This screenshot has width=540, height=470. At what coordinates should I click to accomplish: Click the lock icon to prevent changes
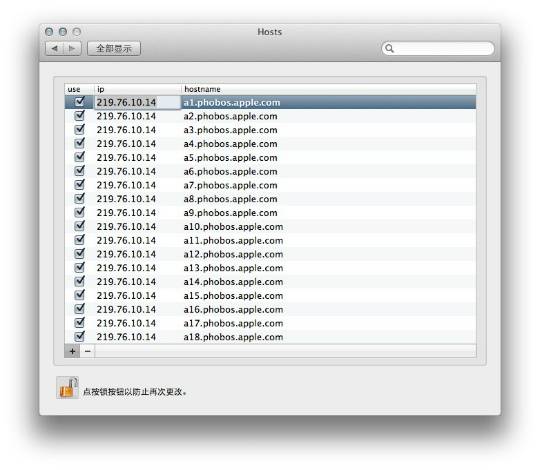pos(68,387)
